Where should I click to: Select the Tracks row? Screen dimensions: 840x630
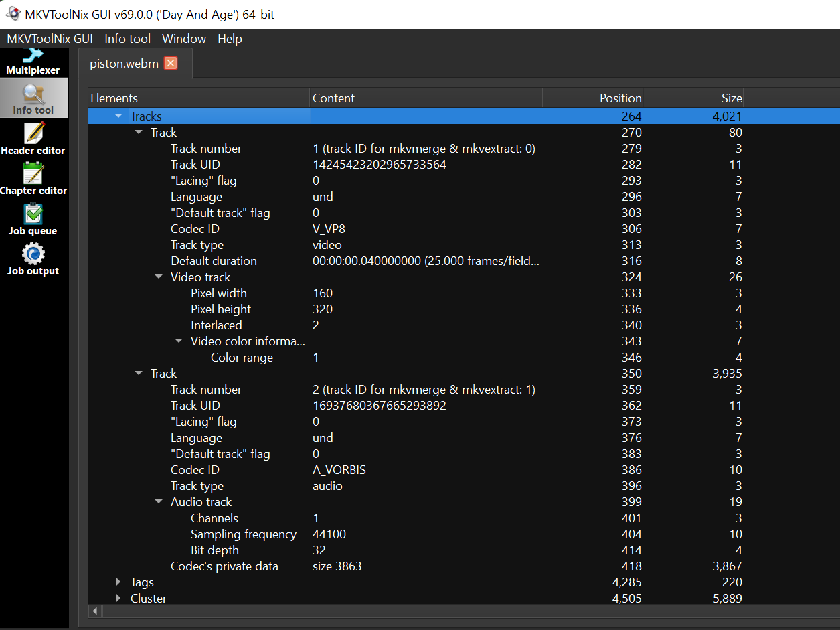[464, 116]
